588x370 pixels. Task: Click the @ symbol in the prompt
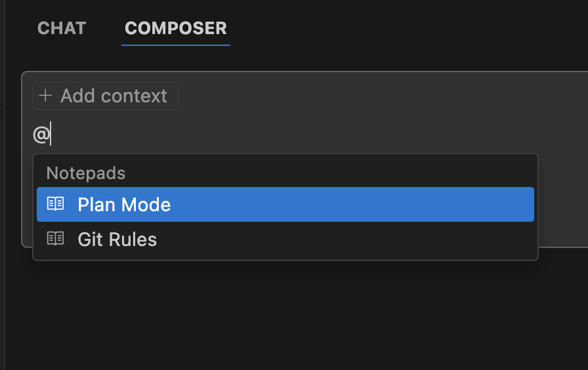tap(41, 135)
